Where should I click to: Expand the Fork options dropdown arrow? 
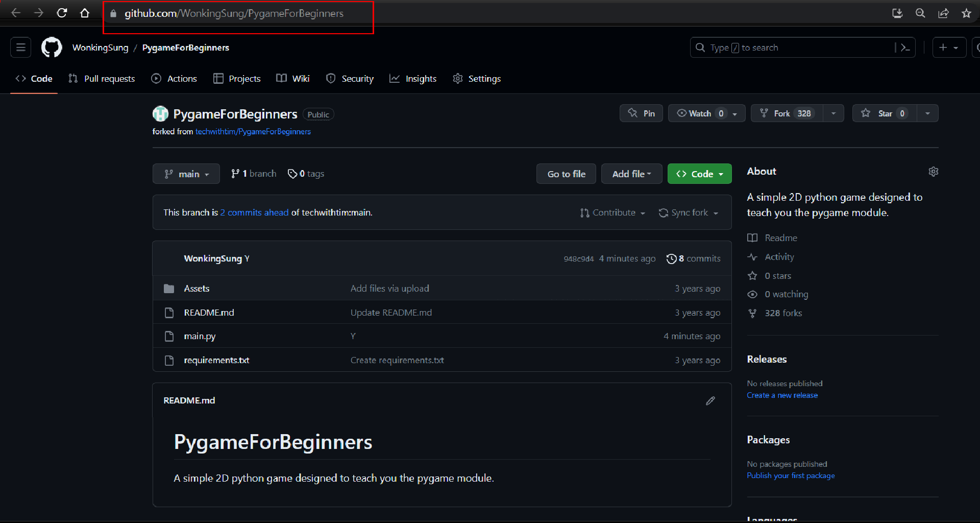click(x=834, y=113)
